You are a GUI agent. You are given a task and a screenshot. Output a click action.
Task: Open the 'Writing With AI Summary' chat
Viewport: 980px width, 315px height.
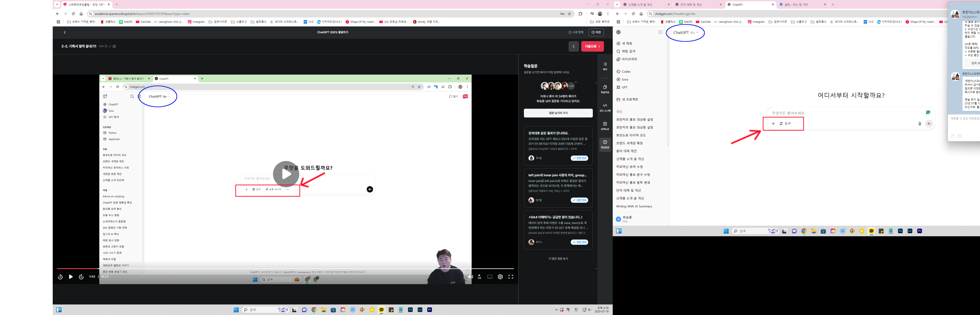[x=634, y=206]
